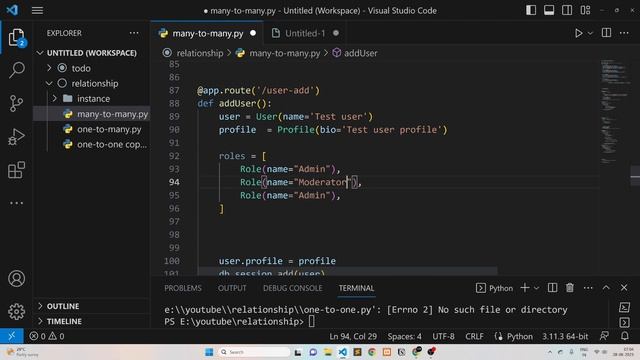The width and height of the screenshot is (640, 360).
Task: Maximize panel size chevron
Action: pos(606,288)
